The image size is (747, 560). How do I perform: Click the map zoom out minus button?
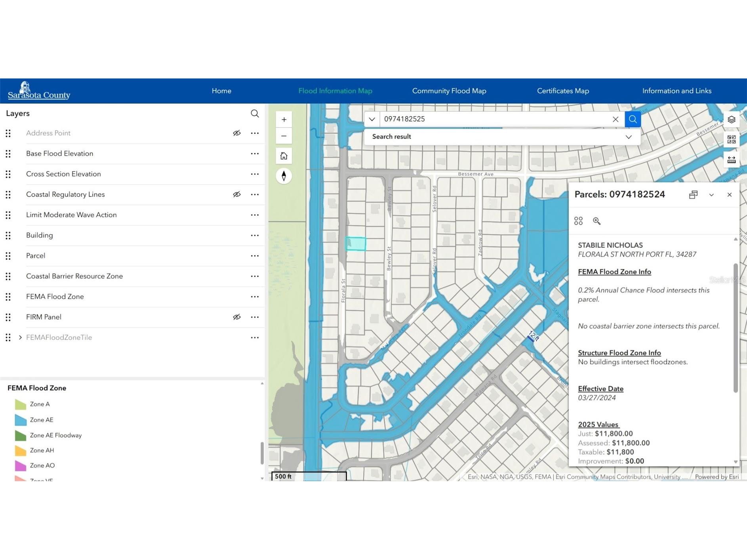point(284,136)
